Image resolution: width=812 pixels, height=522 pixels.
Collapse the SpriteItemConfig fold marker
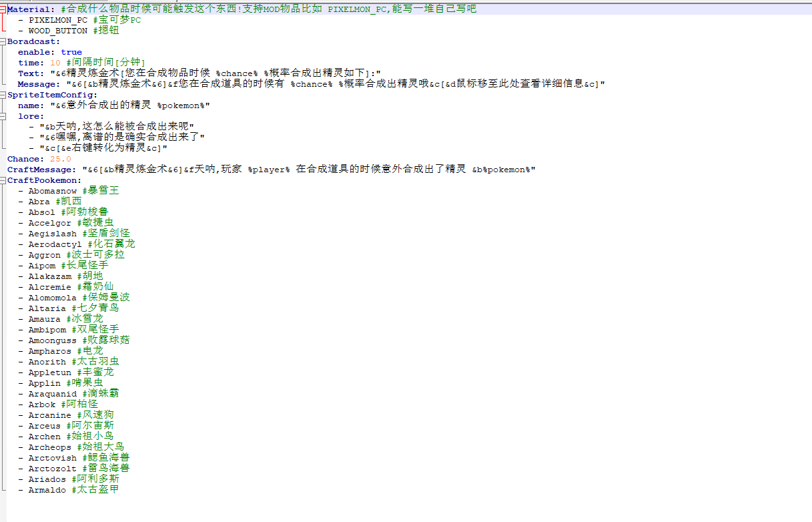[x=3, y=95]
